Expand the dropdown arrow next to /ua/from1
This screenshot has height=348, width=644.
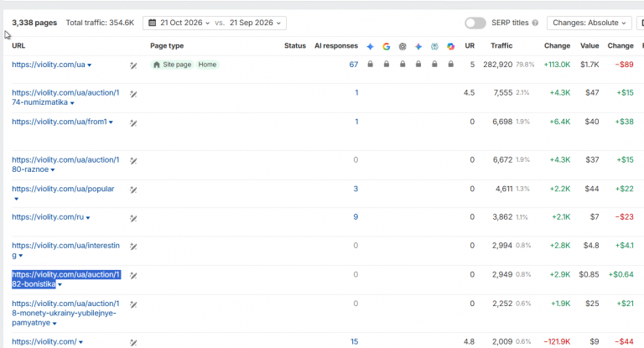[111, 122]
